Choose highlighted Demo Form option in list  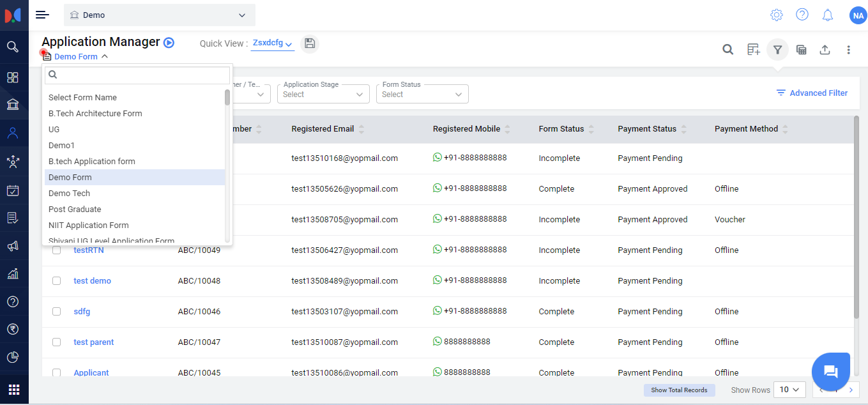tap(135, 178)
